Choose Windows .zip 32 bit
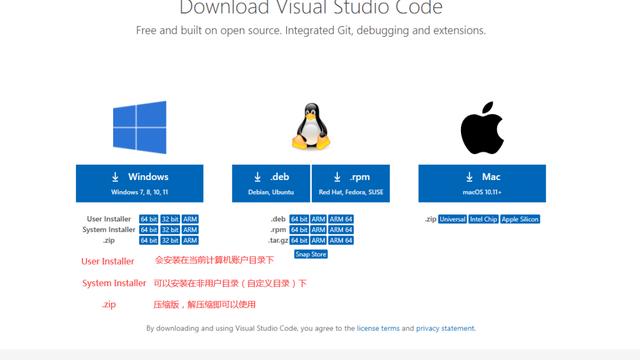640x360 pixels. (x=170, y=240)
